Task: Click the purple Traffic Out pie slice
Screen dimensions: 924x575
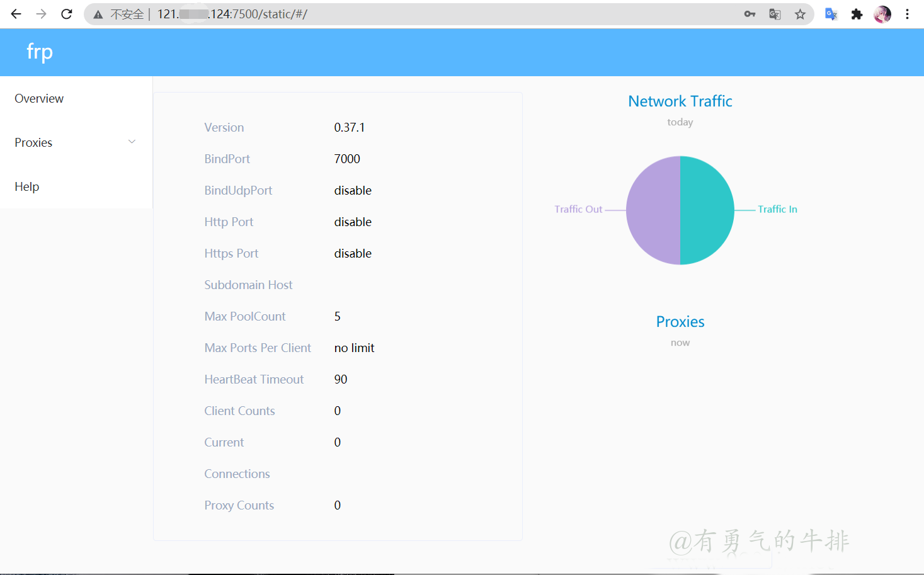Action: (x=653, y=210)
